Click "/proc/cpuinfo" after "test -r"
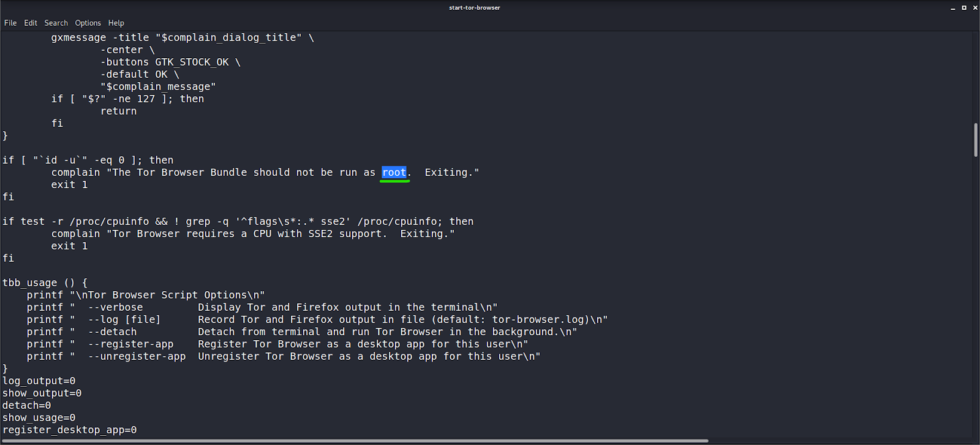 (x=109, y=221)
